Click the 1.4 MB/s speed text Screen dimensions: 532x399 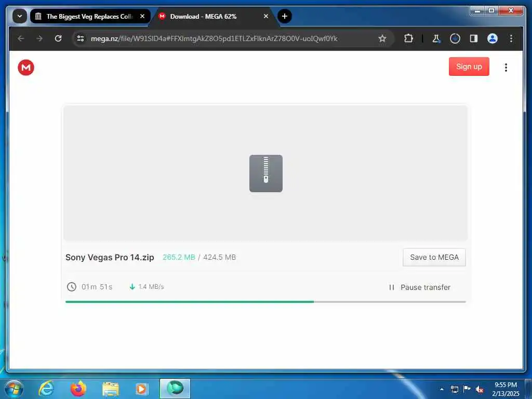(151, 287)
